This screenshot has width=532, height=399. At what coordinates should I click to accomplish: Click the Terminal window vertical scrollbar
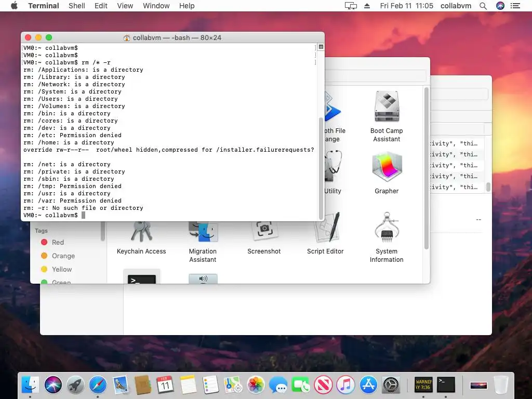[321, 169]
